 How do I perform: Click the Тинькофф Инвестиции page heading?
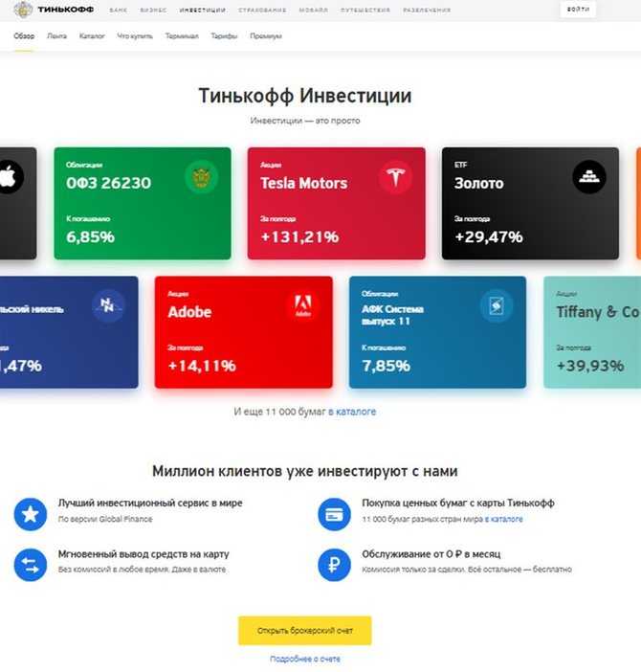(305, 95)
